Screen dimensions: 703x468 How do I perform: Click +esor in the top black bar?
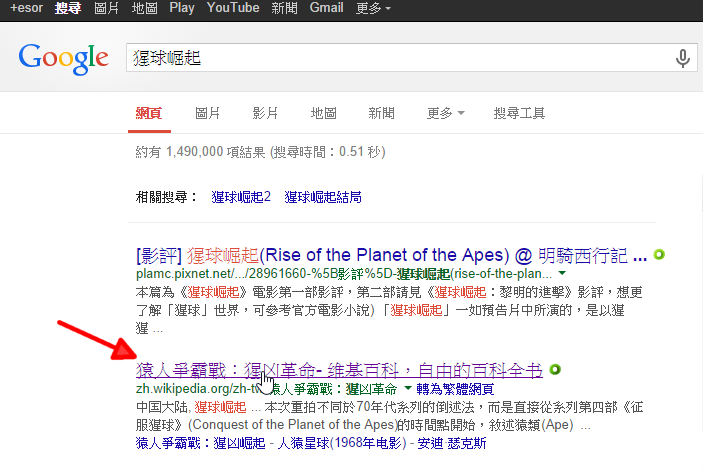click(26, 8)
